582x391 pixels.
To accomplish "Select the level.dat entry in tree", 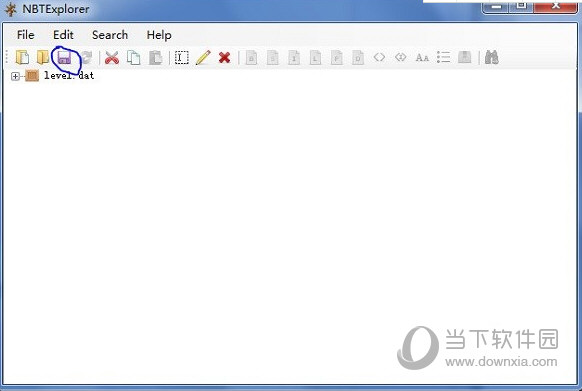I will [69, 75].
